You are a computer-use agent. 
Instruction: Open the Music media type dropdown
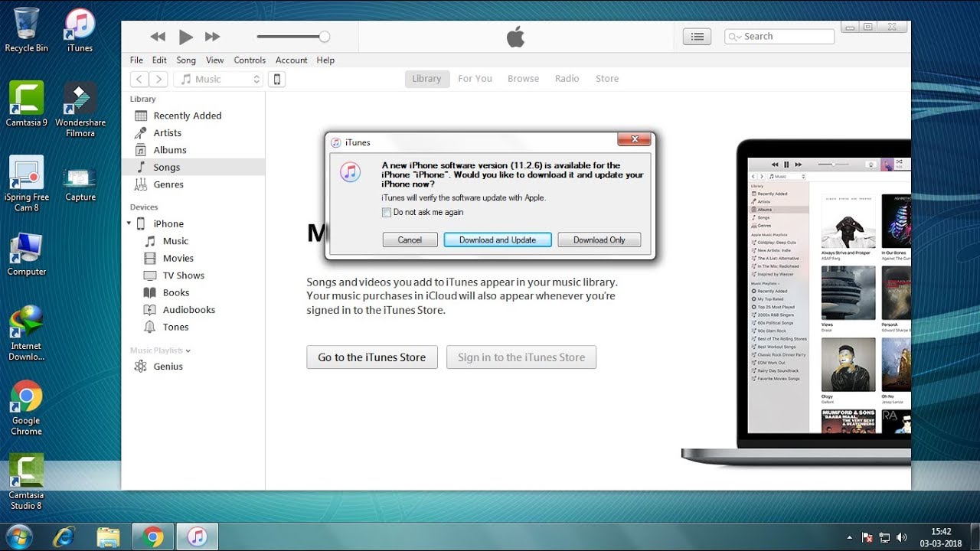click(x=218, y=79)
